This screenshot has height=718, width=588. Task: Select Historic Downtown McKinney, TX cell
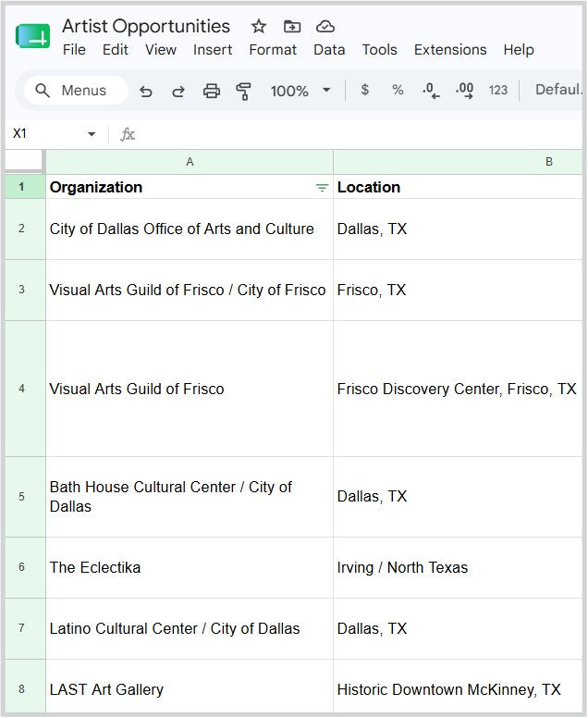[458, 686]
